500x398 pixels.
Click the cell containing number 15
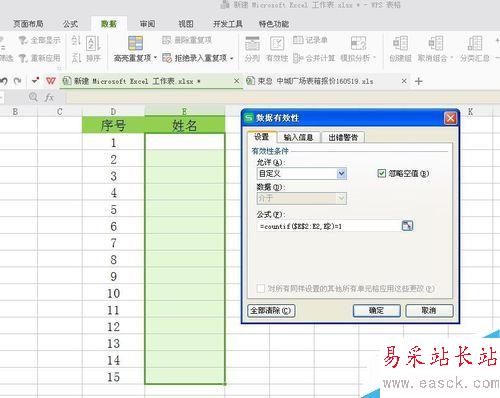click(x=113, y=377)
